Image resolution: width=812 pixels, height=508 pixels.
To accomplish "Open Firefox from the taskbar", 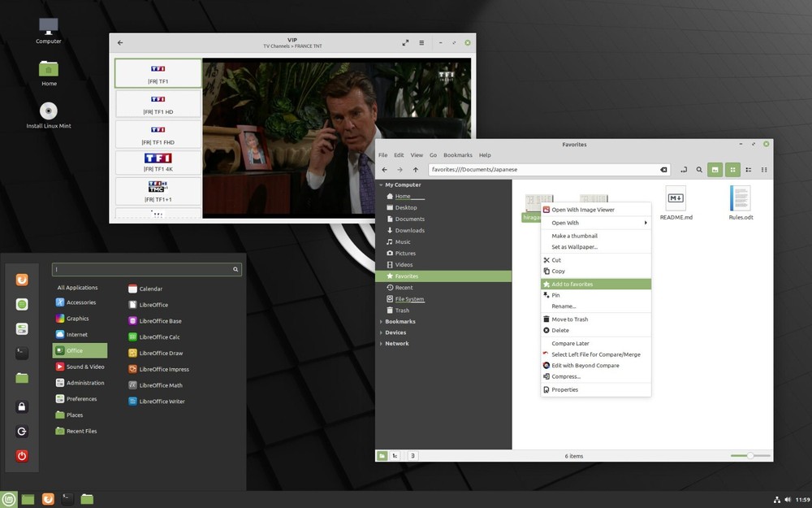I will click(x=48, y=497).
